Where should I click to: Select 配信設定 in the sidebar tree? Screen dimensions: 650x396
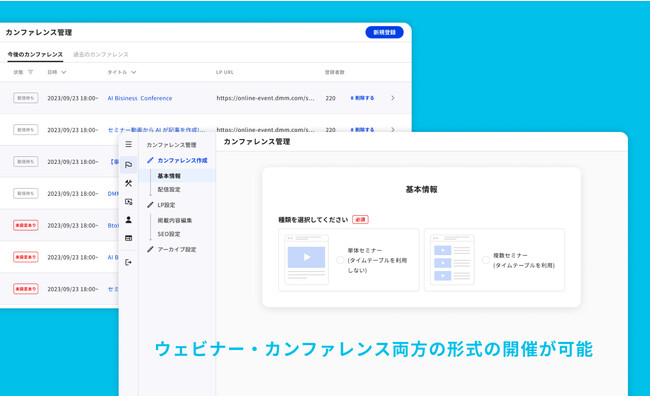pos(169,189)
